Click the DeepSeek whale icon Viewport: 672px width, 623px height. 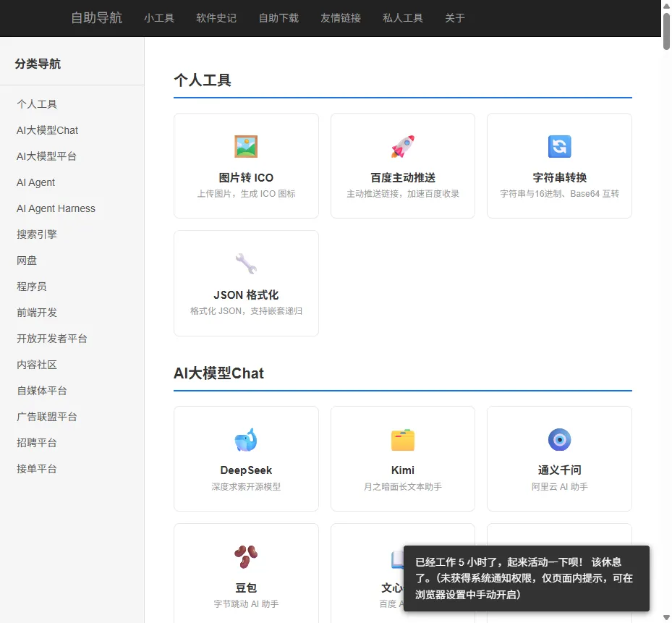(x=246, y=439)
